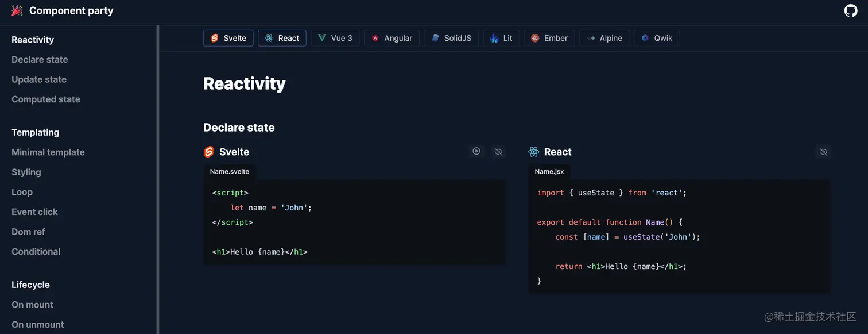Image resolution: width=868 pixels, height=334 pixels.
Task: Click the Component party logo emoji
Action: [x=17, y=10]
